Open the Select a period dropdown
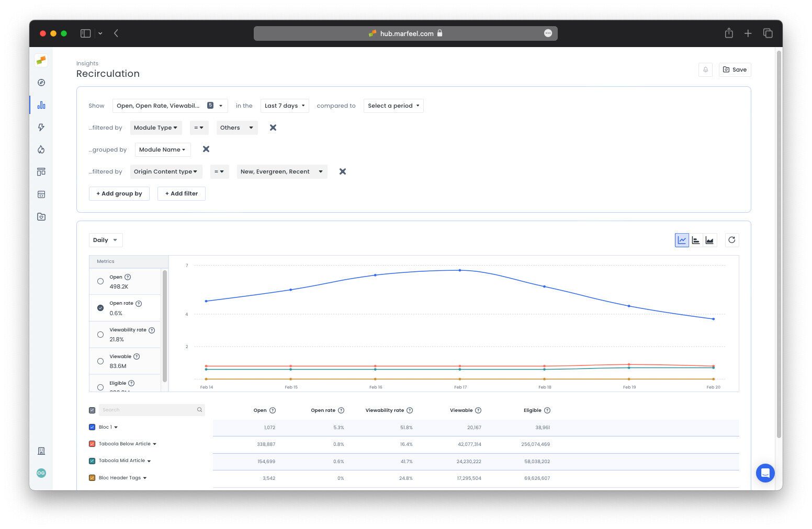This screenshot has width=812, height=529. tap(393, 106)
